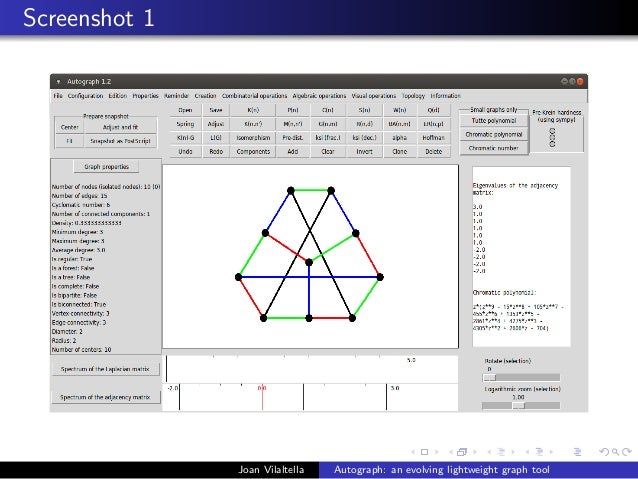This screenshot has width=638, height=479.
Task: Open the Configuration menu
Action: click(85, 96)
